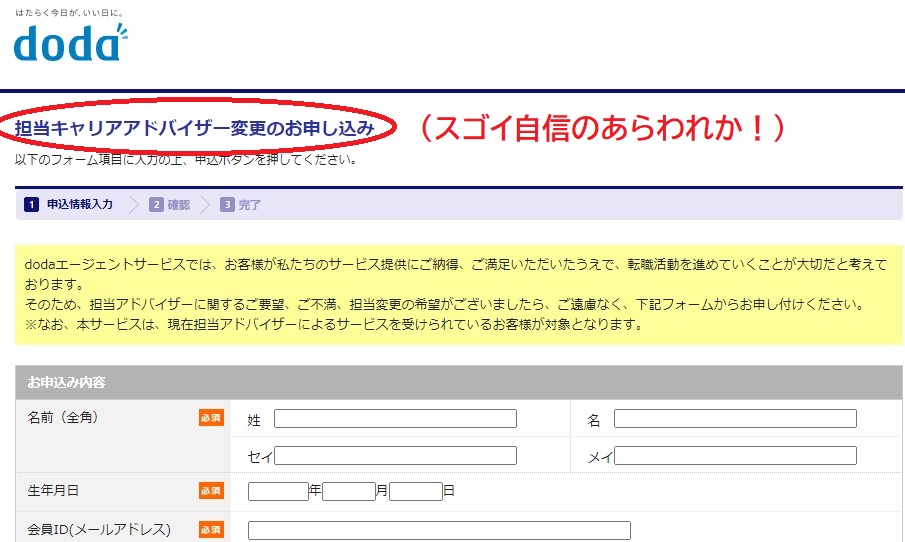The height and width of the screenshot is (542, 905).
Task: Click the 生年月日 label
Action: pos(53,491)
